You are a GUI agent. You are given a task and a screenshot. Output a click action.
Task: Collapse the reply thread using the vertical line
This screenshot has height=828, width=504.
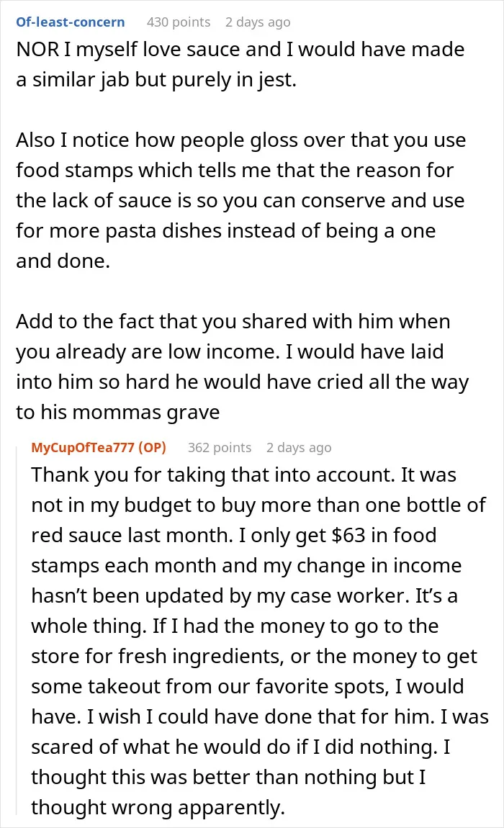point(19,629)
